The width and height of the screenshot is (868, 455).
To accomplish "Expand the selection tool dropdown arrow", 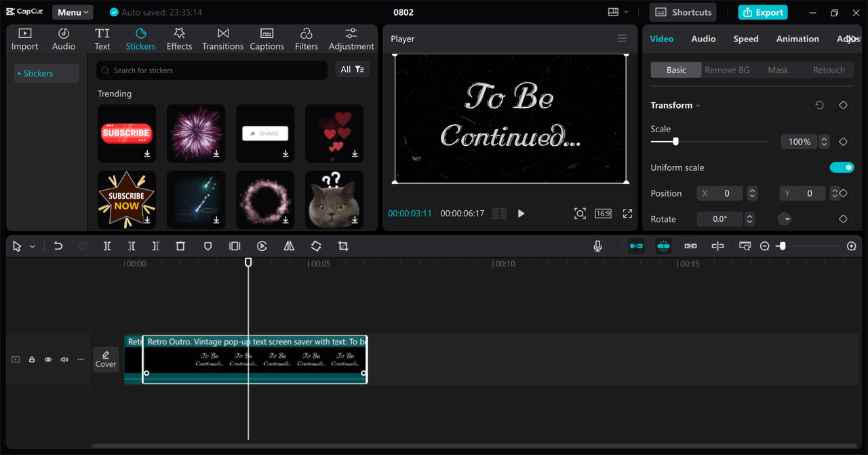I will point(32,247).
